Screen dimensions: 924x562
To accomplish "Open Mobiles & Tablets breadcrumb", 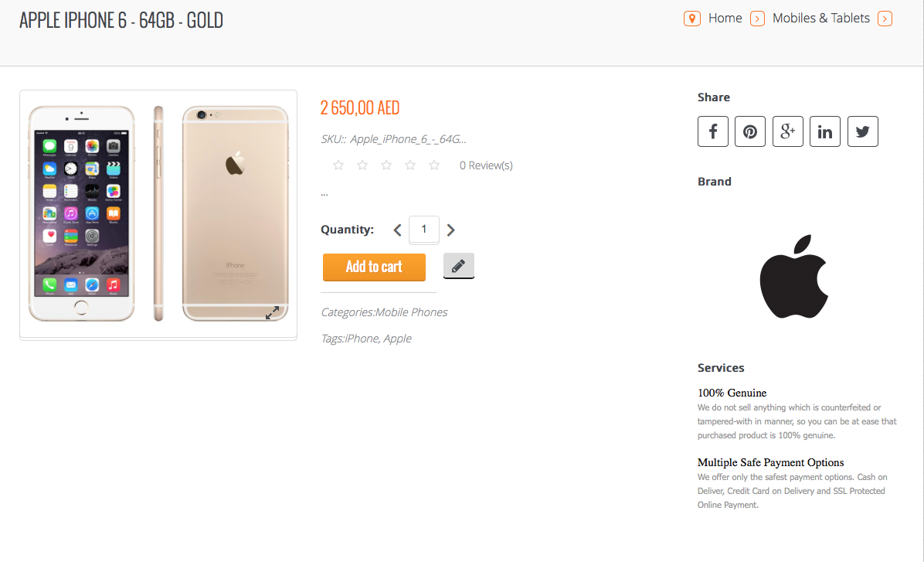I will point(821,19).
